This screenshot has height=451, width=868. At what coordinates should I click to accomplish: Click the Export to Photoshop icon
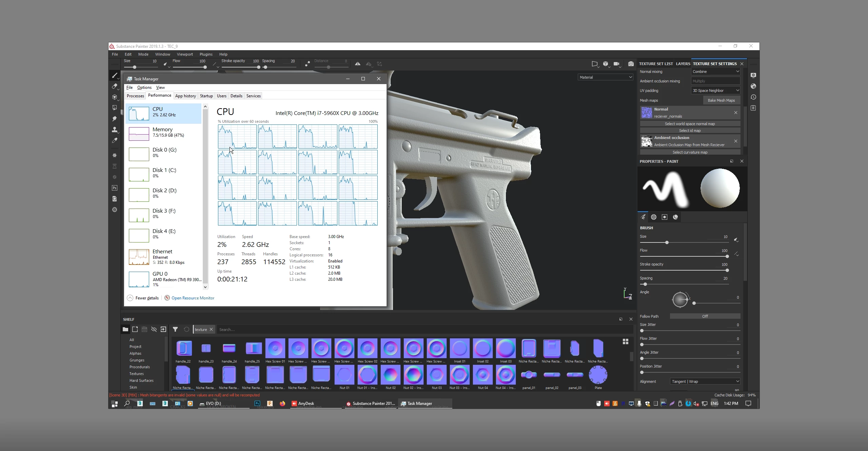click(x=115, y=188)
